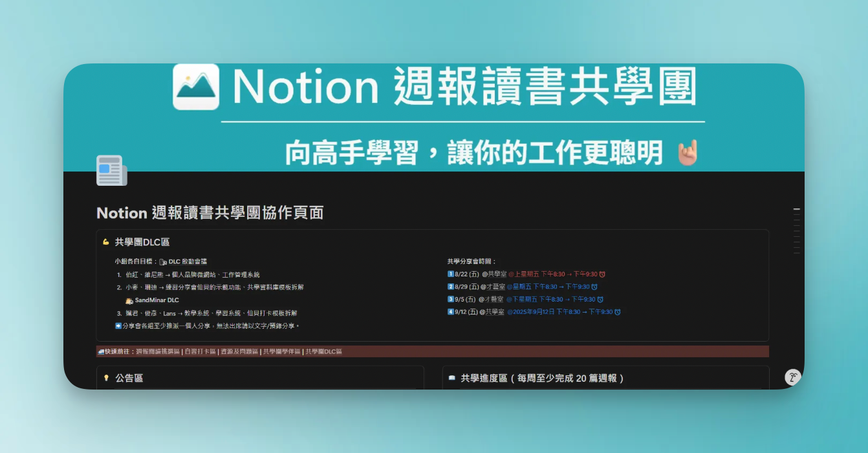The width and height of the screenshot is (868, 453).
Task: Click the mountain image icon in cover banner
Action: (196, 87)
